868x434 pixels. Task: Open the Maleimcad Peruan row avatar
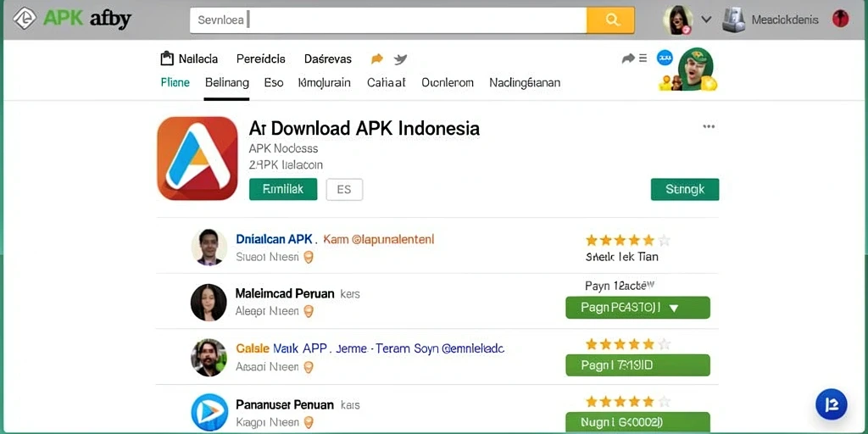click(209, 303)
